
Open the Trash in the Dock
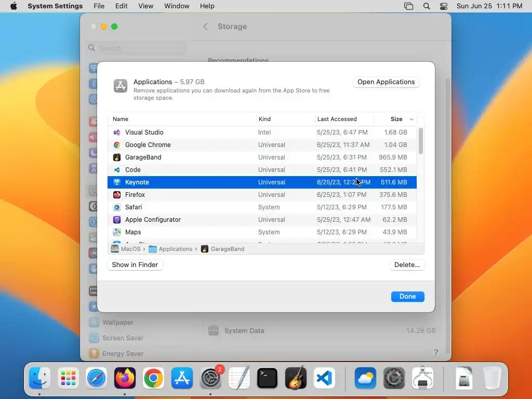pyautogui.click(x=493, y=378)
